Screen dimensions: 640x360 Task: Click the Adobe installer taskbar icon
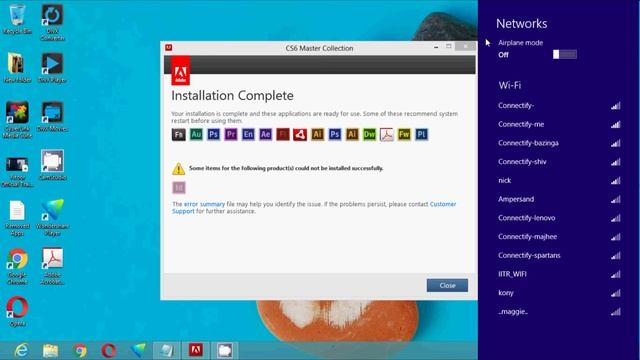(196, 350)
